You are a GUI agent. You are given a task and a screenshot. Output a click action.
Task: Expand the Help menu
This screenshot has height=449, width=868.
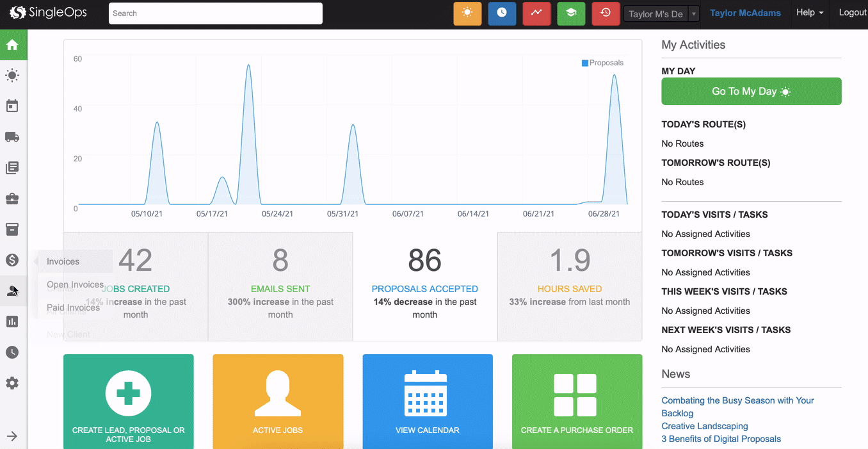pyautogui.click(x=810, y=13)
